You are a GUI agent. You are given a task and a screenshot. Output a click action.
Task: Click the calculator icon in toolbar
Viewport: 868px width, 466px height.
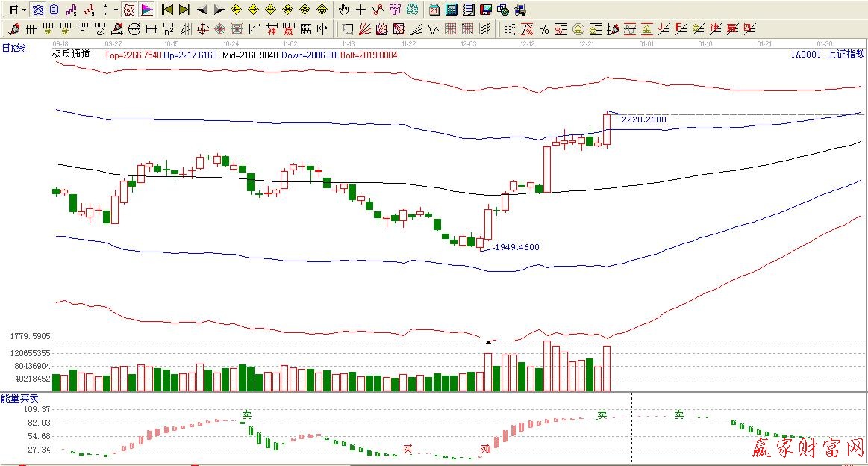pos(451,10)
